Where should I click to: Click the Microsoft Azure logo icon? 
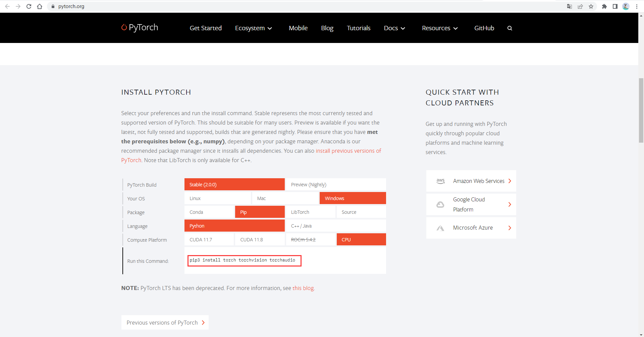coord(440,228)
